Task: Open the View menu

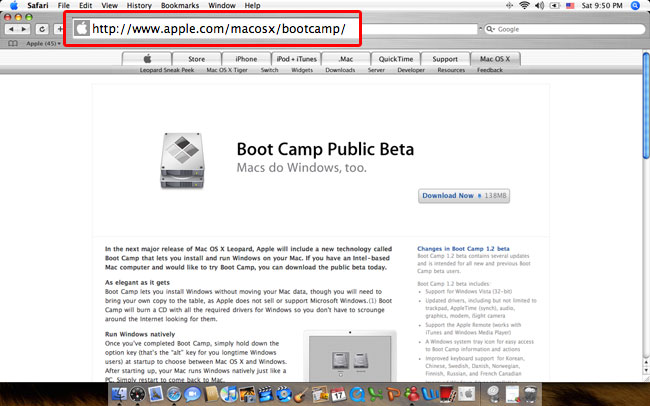Action: click(109, 5)
